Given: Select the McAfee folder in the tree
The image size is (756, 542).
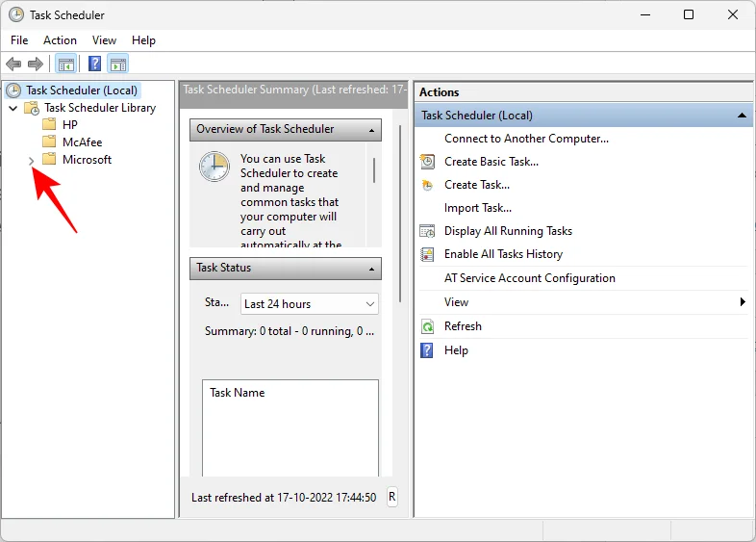Looking at the screenshot, I should point(82,142).
